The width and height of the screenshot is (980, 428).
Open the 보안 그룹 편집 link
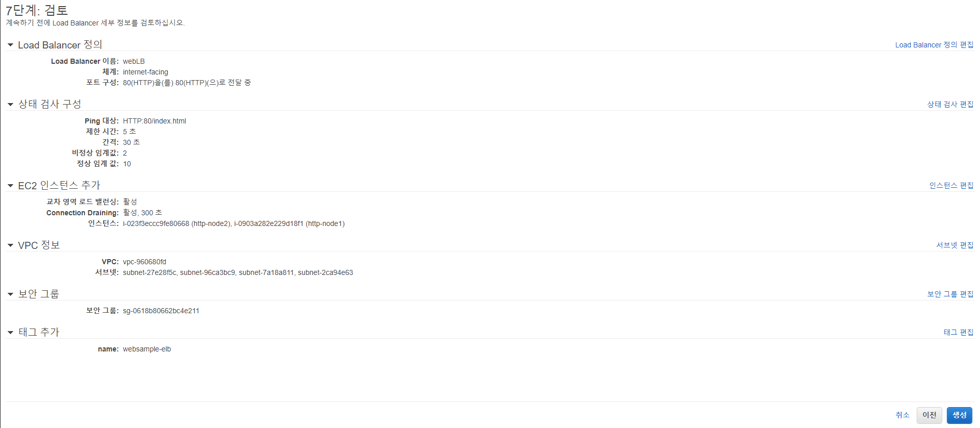click(x=950, y=294)
